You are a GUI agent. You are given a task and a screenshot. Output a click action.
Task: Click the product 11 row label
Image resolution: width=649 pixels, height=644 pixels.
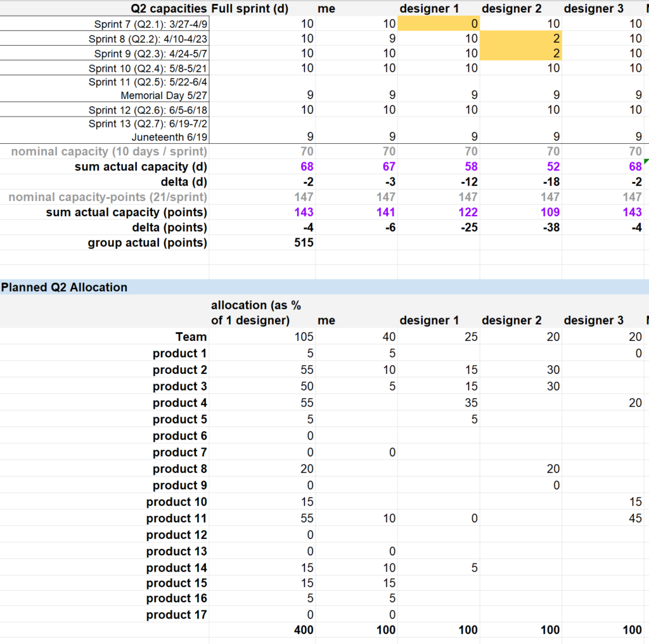[x=176, y=518]
